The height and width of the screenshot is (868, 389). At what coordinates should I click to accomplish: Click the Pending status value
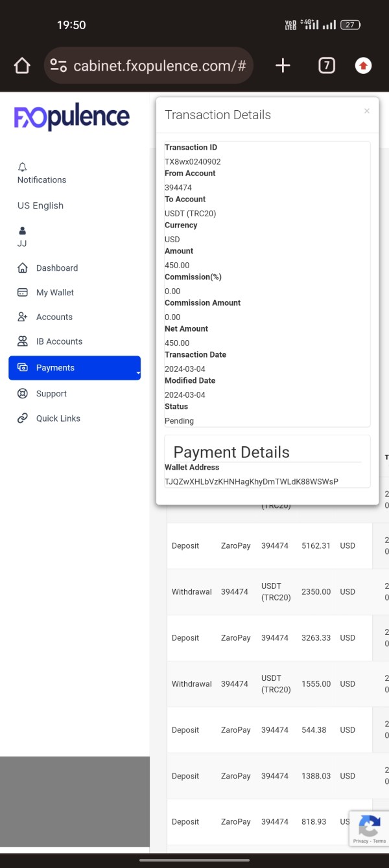pyautogui.click(x=179, y=420)
